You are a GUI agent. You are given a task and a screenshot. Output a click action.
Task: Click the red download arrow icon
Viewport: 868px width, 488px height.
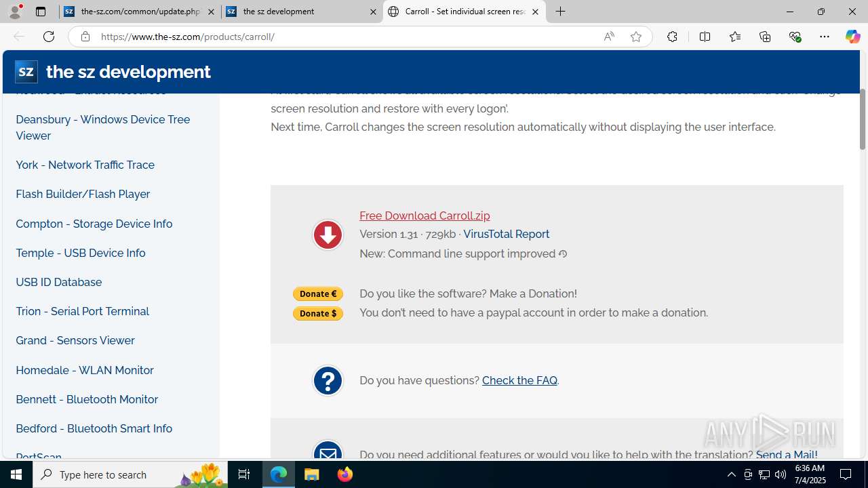coord(328,235)
